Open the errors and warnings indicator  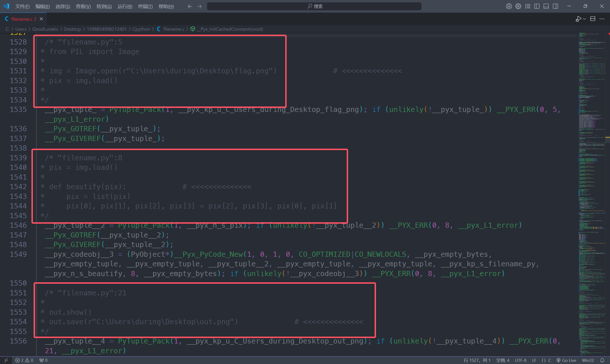pos(24,360)
